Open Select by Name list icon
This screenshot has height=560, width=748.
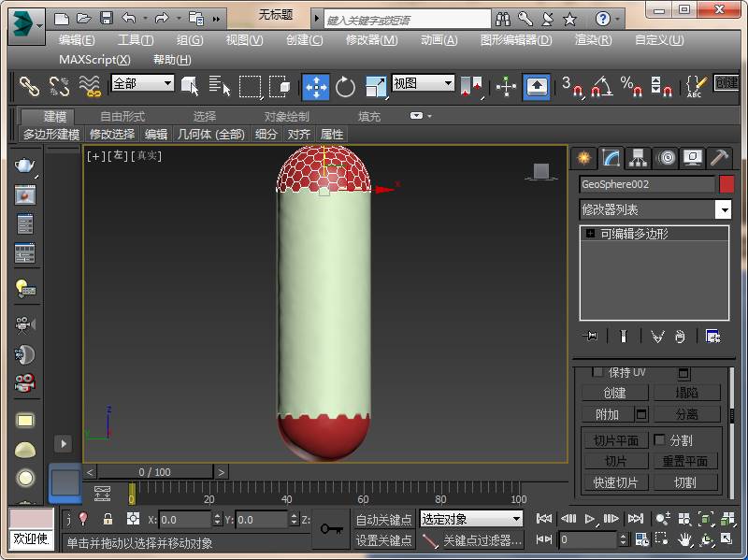point(219,86)
